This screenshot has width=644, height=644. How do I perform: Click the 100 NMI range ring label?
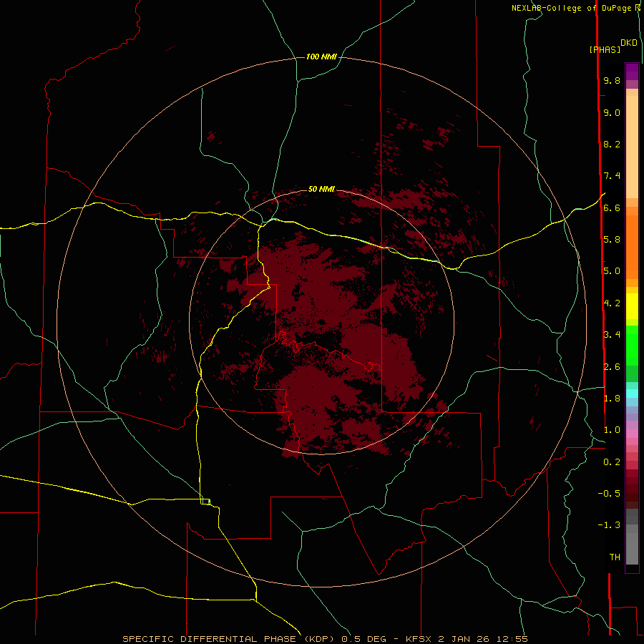pyautogui.click(x=321, y=57)
